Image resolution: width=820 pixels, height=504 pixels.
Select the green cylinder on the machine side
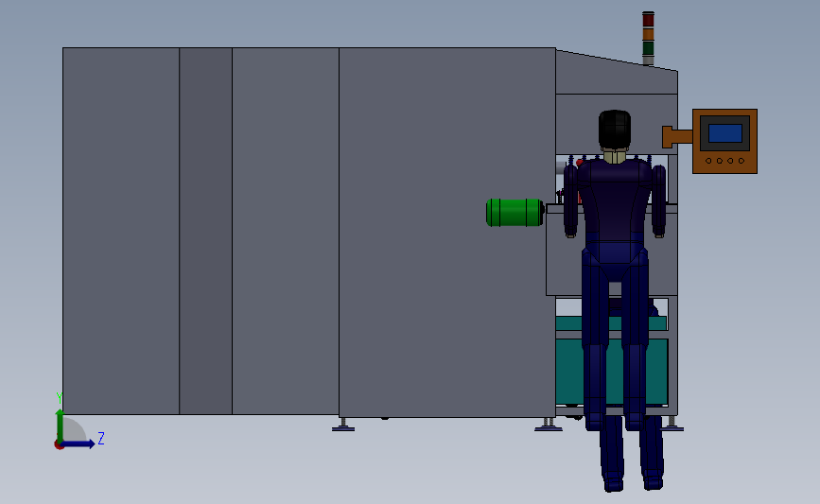(515, 213)
